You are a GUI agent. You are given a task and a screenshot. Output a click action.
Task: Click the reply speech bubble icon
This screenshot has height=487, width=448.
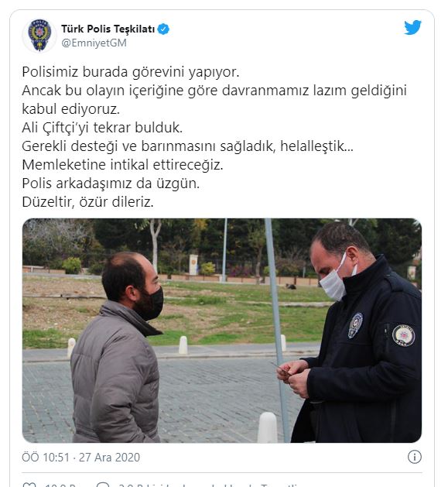(103, 485)
